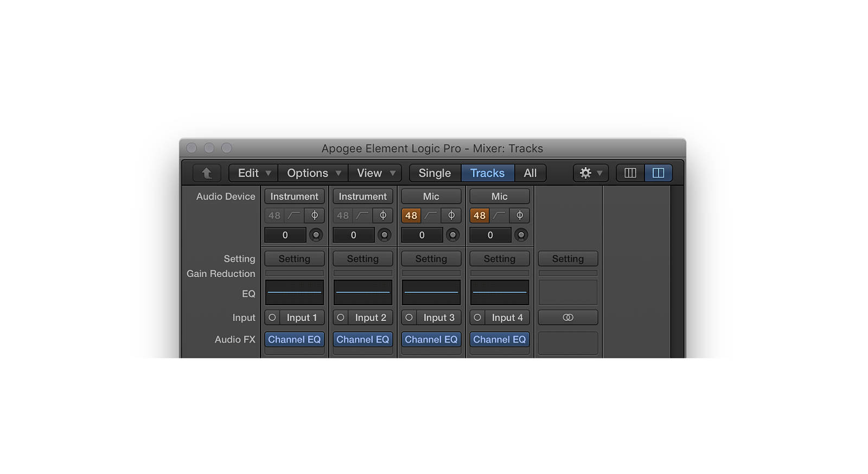Screen dimensions: 868x474
Task: Click the gain value field on Input 4 strip
Action: pos(490,235)
